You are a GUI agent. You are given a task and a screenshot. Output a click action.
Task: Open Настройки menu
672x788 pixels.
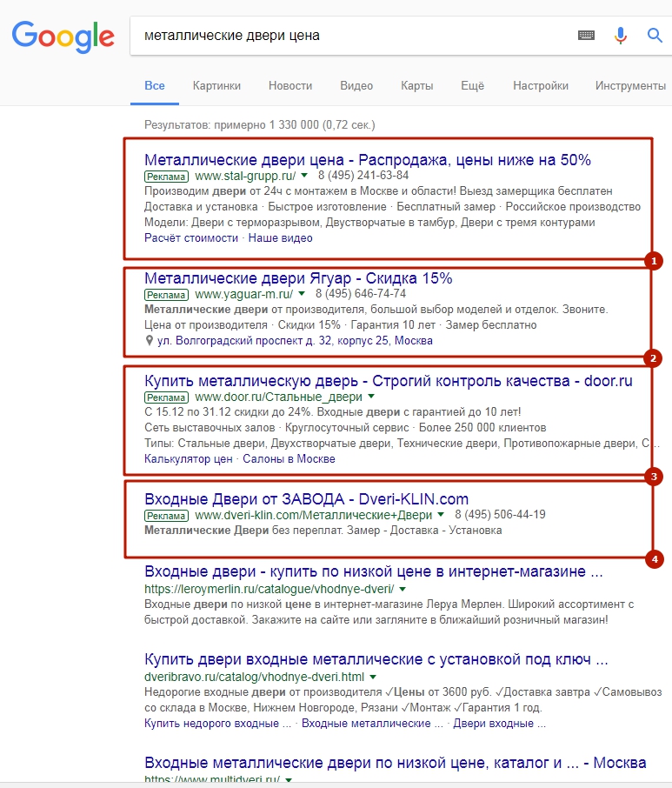tap(541, 86)
